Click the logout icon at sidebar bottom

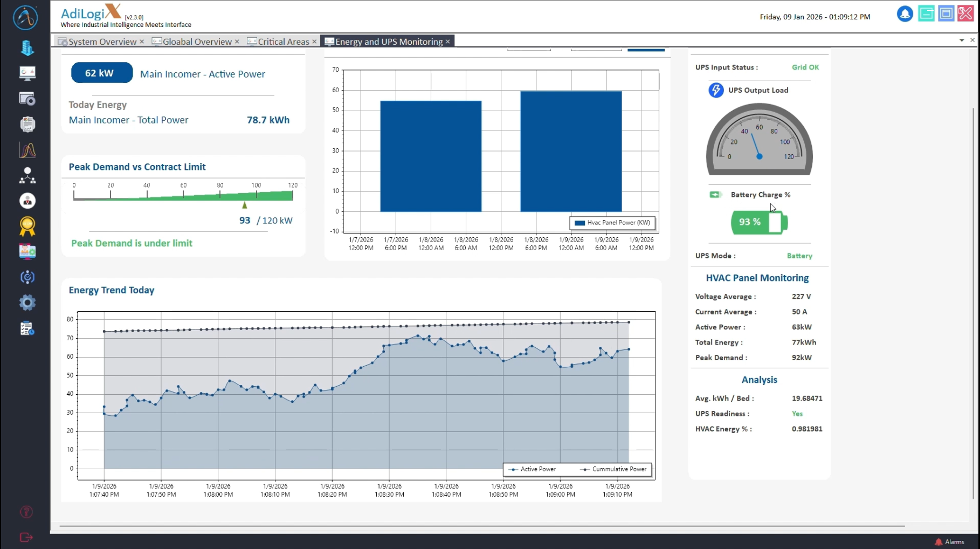[x=26, y=537]
